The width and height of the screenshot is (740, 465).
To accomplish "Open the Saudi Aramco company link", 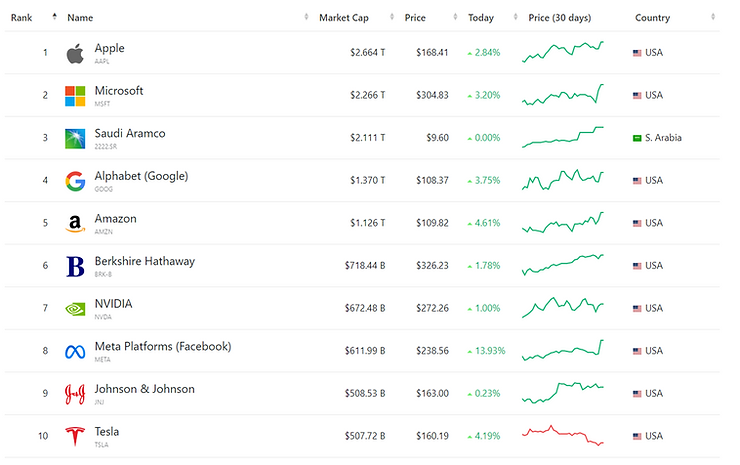I will click(x=130, y=134).
